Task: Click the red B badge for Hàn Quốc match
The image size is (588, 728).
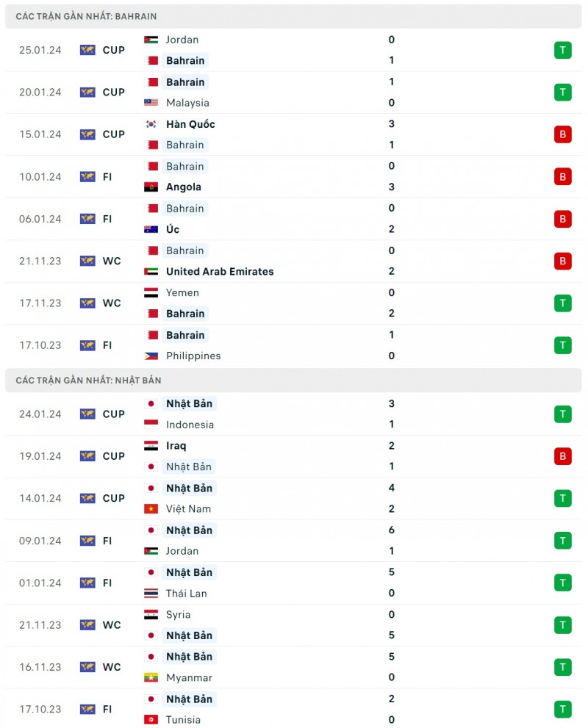Action: click(x=562, y=134)
